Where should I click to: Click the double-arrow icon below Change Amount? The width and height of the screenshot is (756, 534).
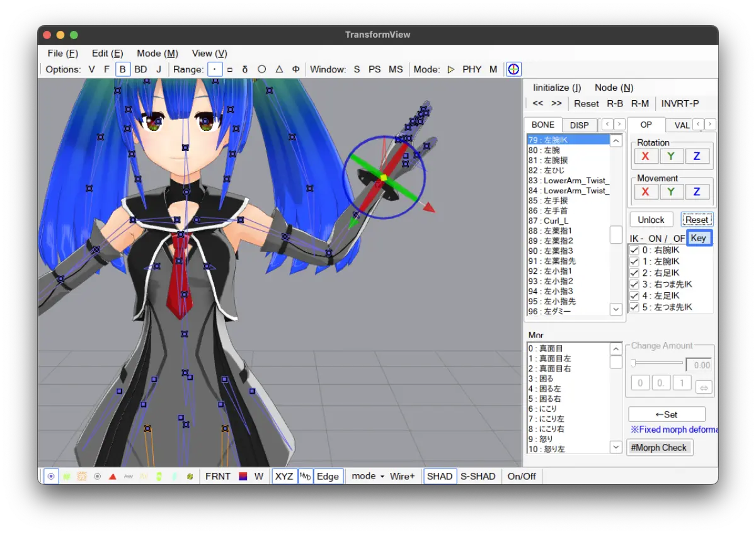(704, 387)
